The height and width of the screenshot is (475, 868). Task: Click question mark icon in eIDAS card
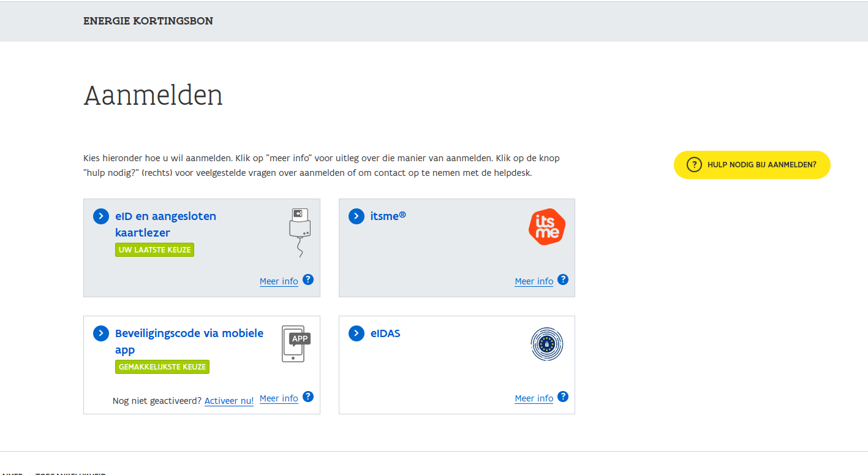tap(563, 397)
